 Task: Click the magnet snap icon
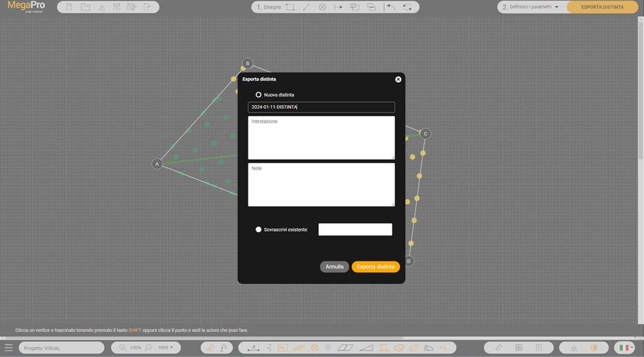(x=223, y=348)
